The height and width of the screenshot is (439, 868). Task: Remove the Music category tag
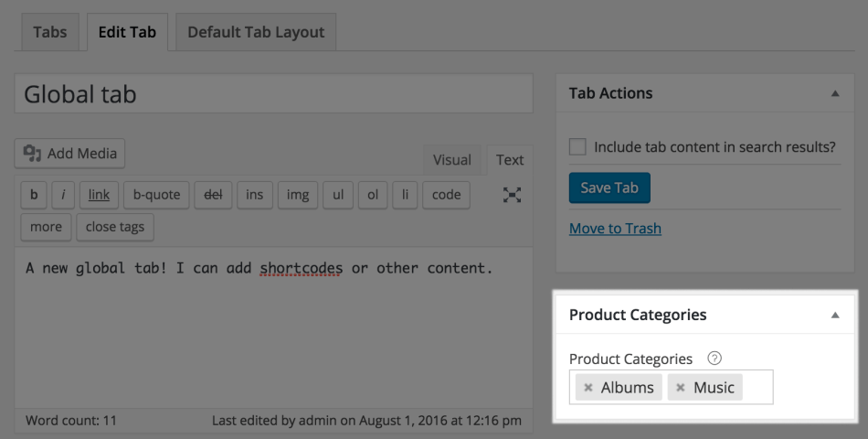tap(681, 388)
